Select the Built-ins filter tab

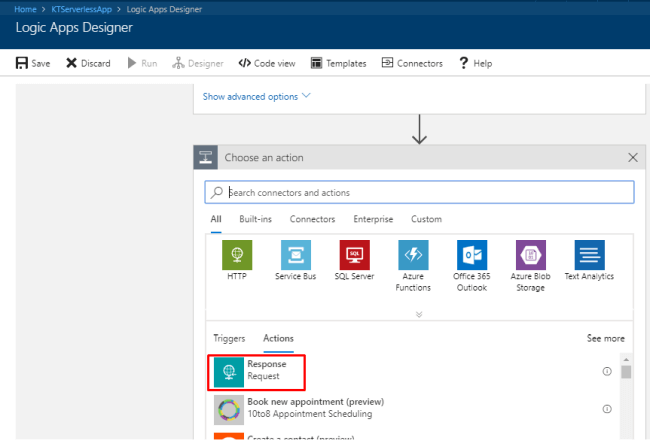[255, 219]
